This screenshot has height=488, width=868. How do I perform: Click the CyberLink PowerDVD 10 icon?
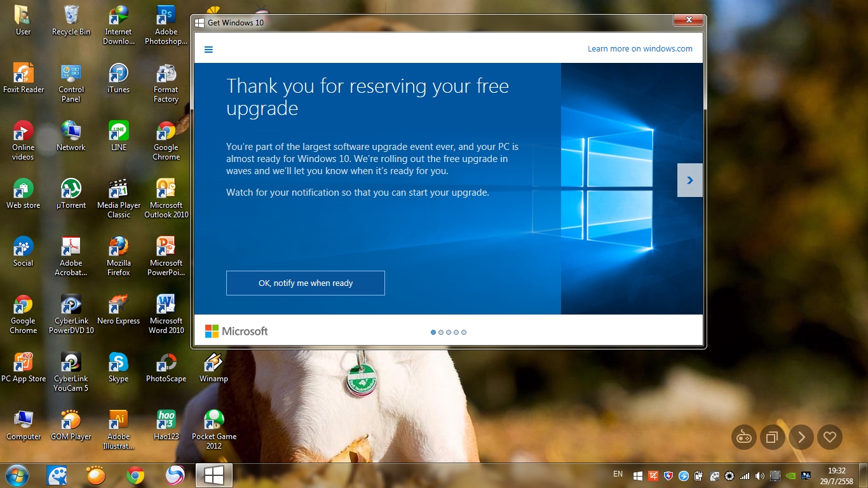pos(71,314)
